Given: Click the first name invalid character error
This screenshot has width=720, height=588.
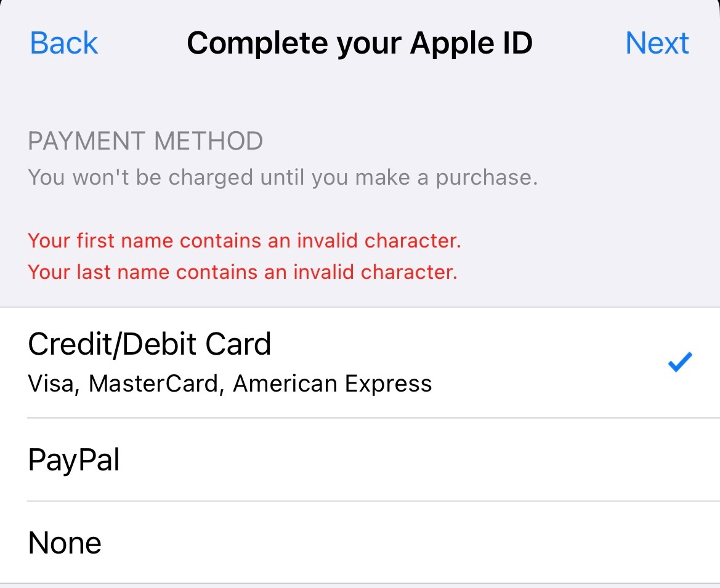Looking at the screenshot, I should pos(245,240).
